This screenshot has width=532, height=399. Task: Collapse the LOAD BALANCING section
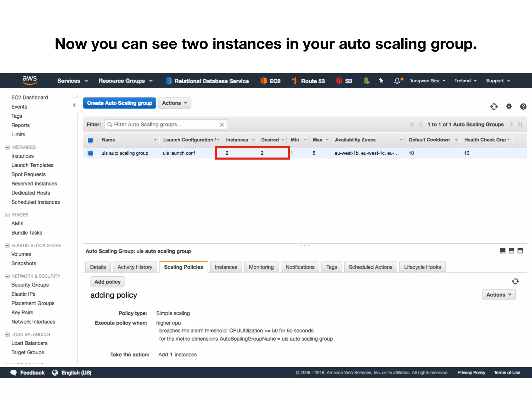coord(8,335)
